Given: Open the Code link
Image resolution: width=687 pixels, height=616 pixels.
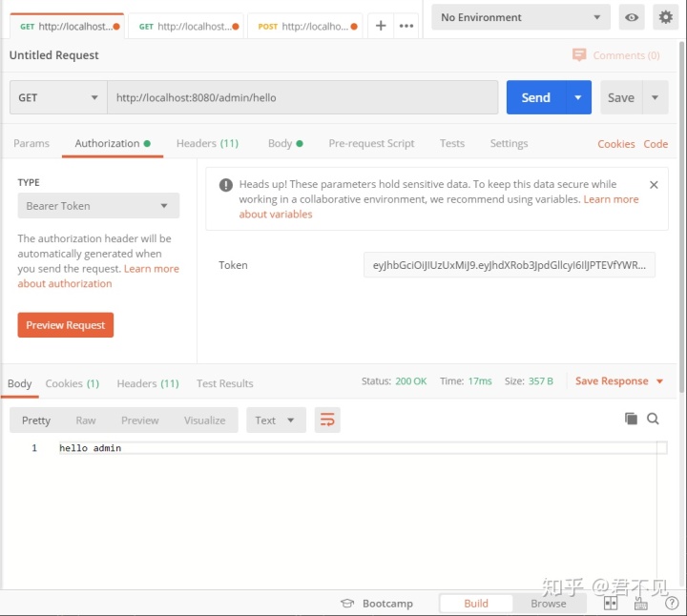Looking at the screenshot, I should [x=656, y=144].
